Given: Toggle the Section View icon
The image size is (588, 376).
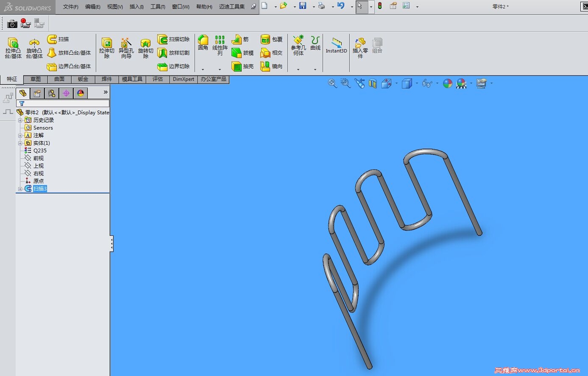Looking at the screenshot, I should pyautogui.click(x=373, y=83).
